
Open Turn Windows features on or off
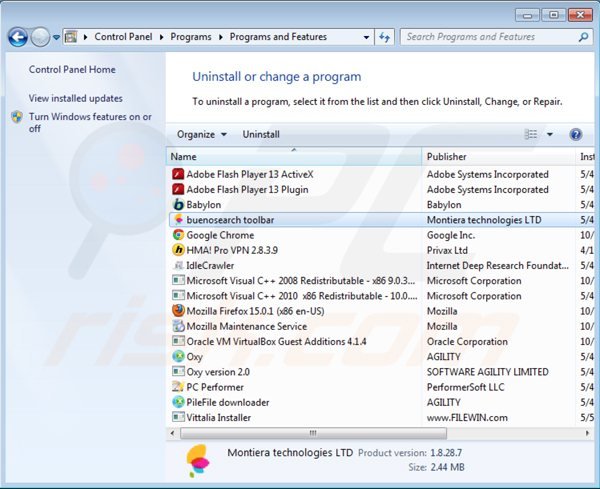click(90, 122)
